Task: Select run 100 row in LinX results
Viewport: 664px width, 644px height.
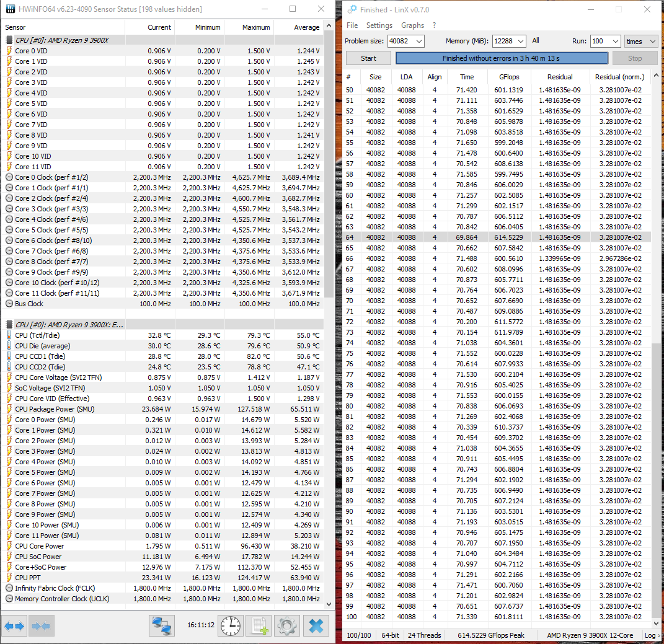Action: pyautogui.click(x=497, y=617)
